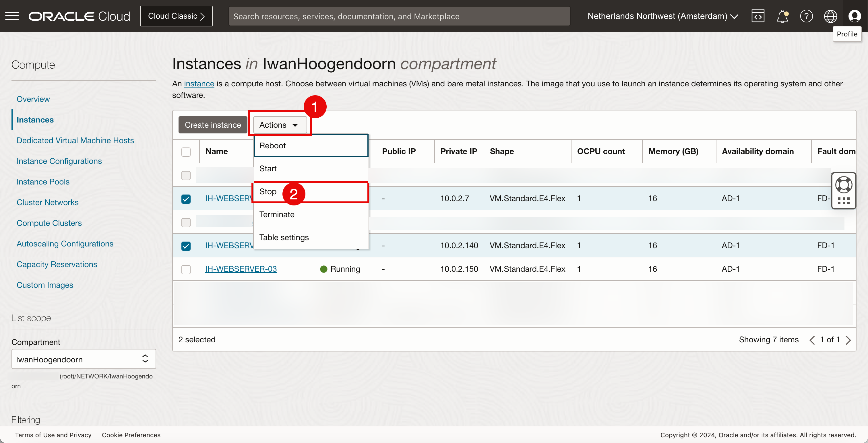The image size is (868, 443).
Task: Choose Stop from Actions menu
Action: pos(268,192)
